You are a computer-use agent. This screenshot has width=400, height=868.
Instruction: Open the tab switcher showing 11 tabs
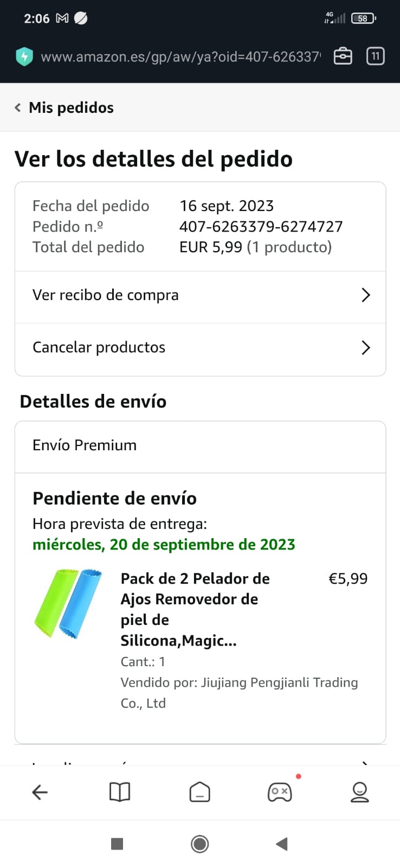click(x=375, y=56)
